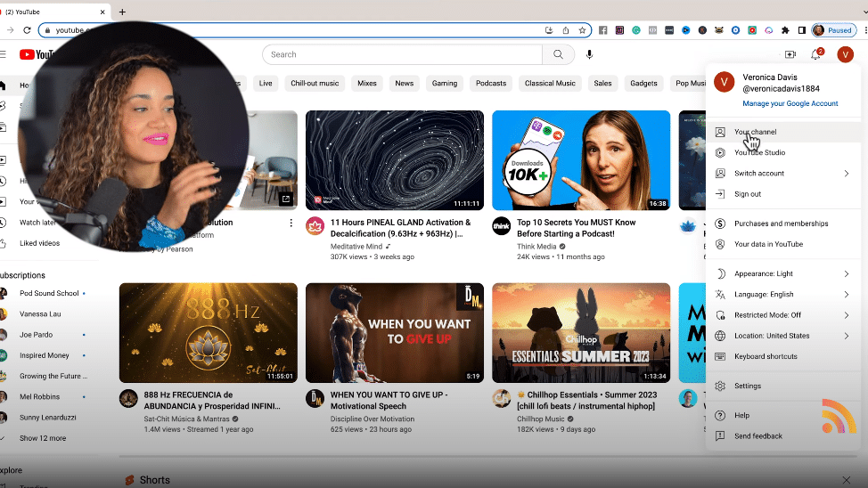Close the Shorts shelf with X
Image resolution: width=868 pixels, height=488 pixels.
pyautogui.click(x=847, y=479)
